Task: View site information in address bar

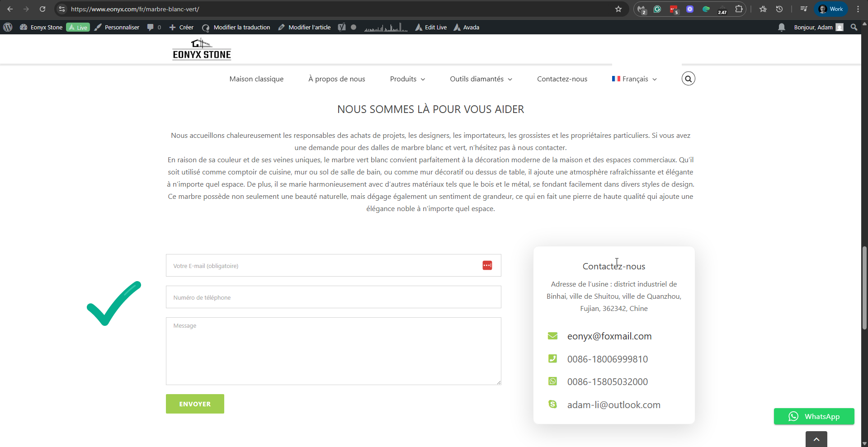Action: (x=62, y=9)
